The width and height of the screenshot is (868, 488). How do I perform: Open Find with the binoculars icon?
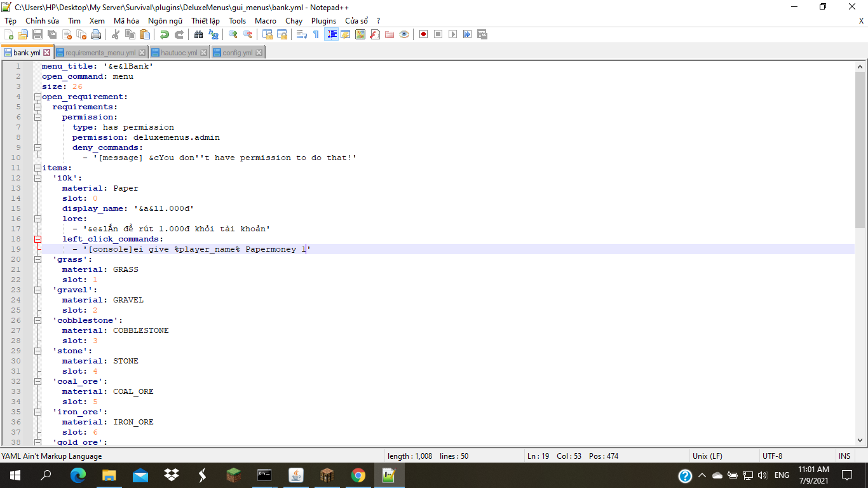pyautogui.click(x=199, y=34)
